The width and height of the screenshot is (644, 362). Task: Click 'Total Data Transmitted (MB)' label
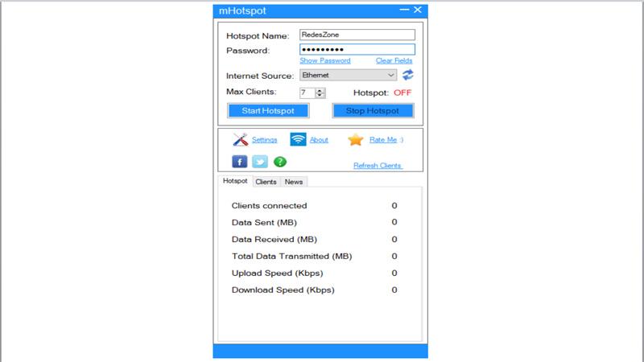291,256
